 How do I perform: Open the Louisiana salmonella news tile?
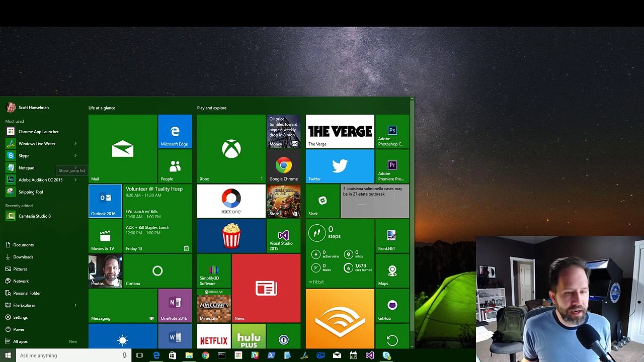375,201
